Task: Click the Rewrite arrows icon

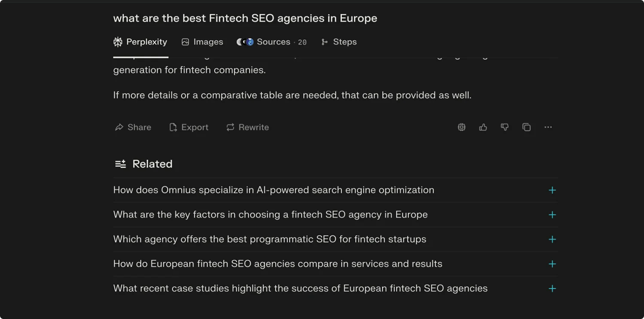Action: coord(231,127)
